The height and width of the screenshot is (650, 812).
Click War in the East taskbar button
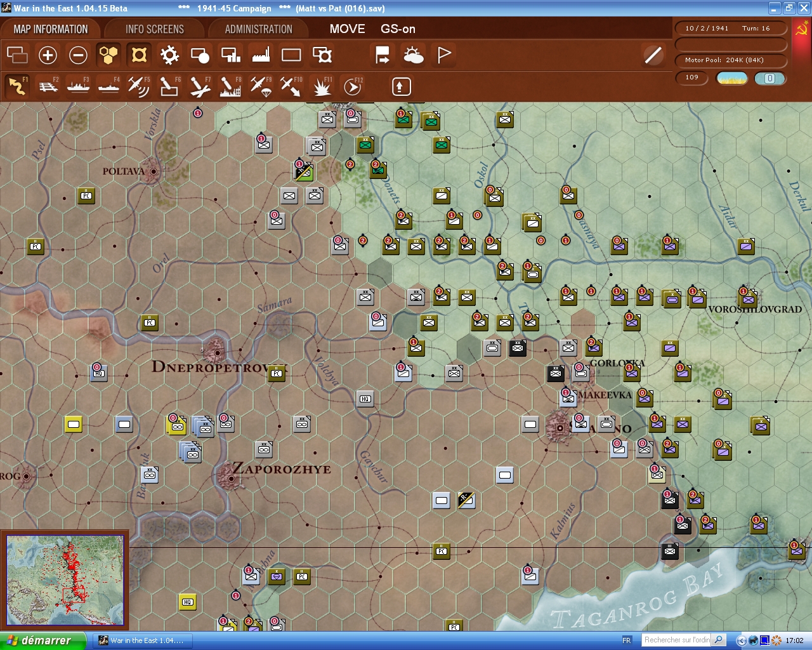click(x=141, y=640)
